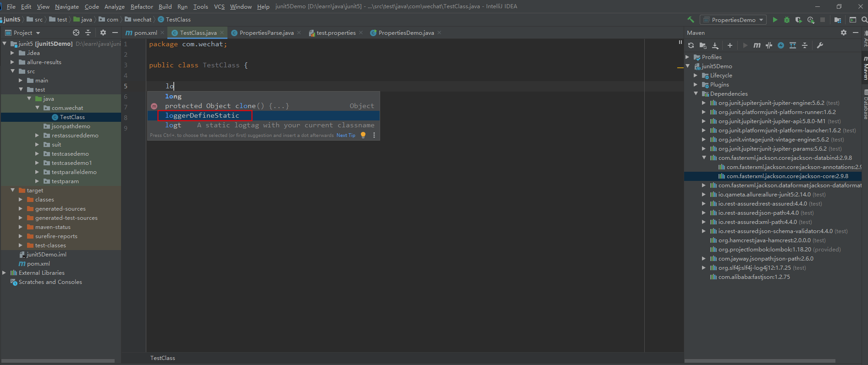Expand the Plugins node in Maven
Image resolution: width=868 pixels, height=365 pixels.
tap(696, 85)
